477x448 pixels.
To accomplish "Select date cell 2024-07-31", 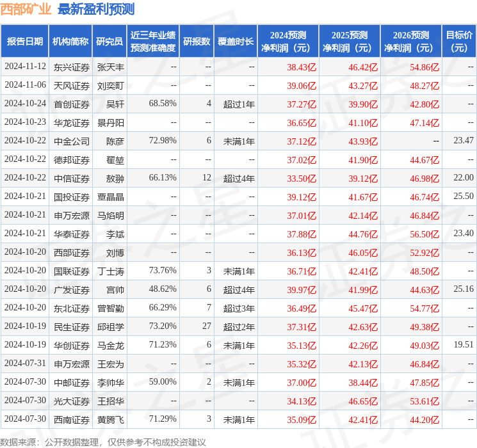I will tap(25, 364).
